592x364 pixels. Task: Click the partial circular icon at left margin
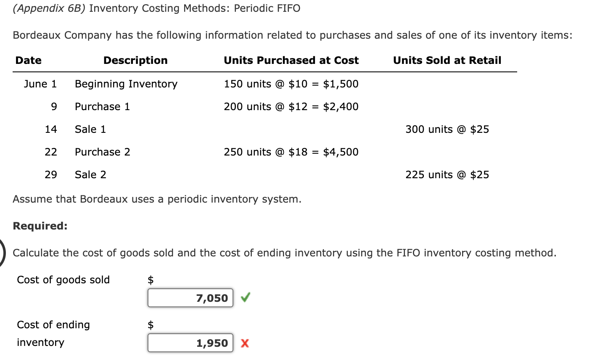[2, 251]
